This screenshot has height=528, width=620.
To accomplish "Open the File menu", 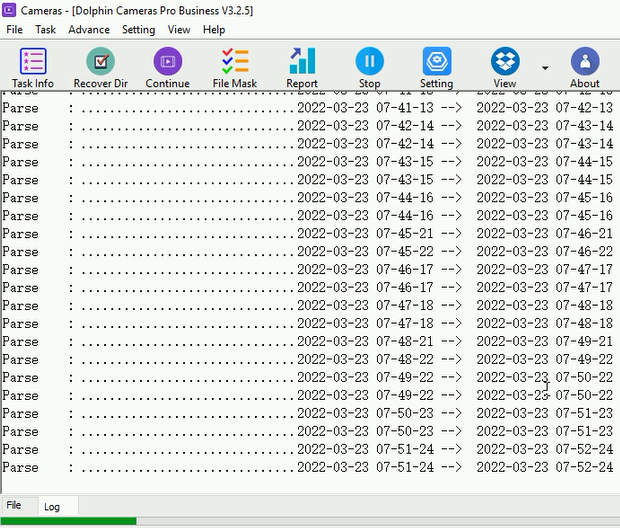I will click(x=15, y=30).
